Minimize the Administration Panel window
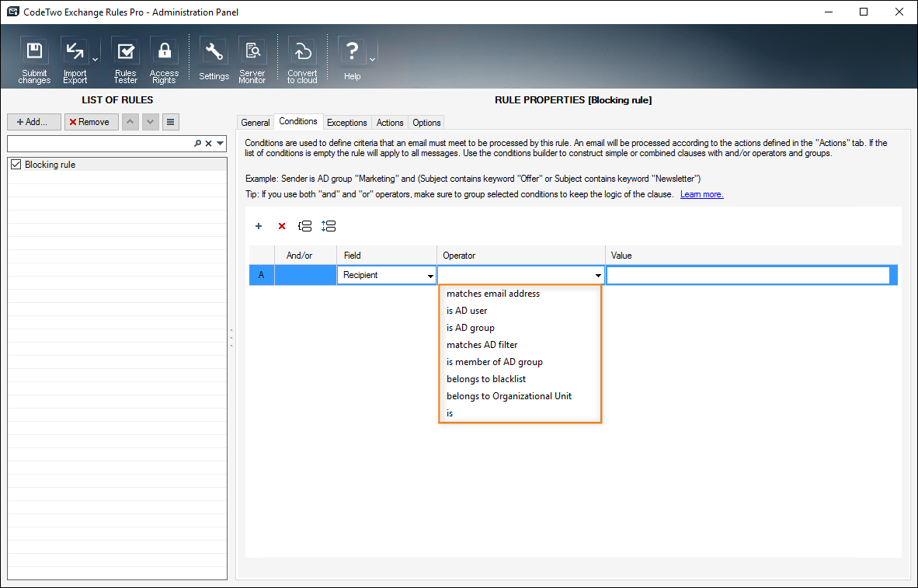918x588 pixels. [x=828, y=12]
